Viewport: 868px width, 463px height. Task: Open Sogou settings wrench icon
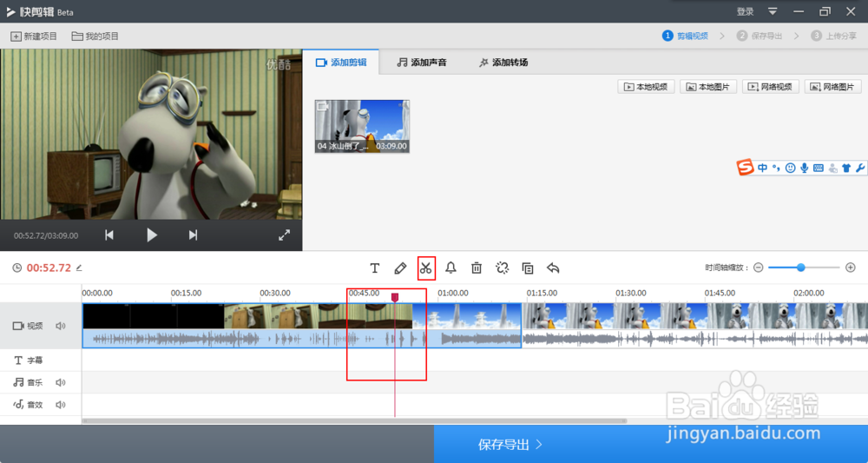pos(860,168)
